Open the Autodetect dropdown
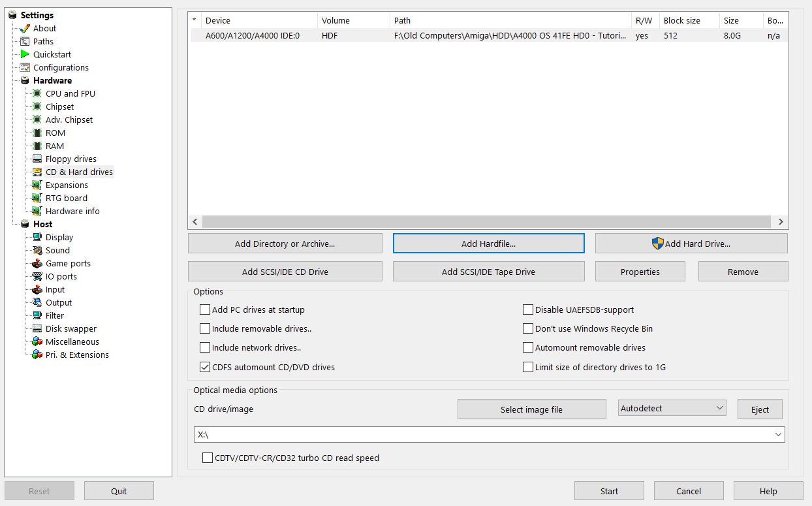 672,408
